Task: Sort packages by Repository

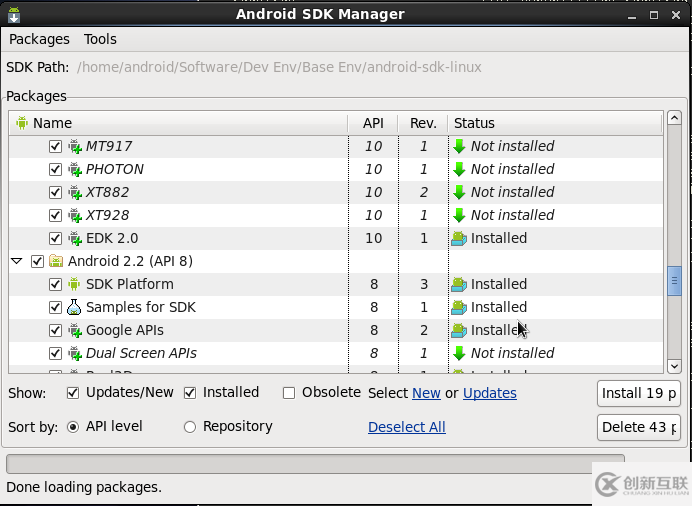Action: tap(190, 427)
